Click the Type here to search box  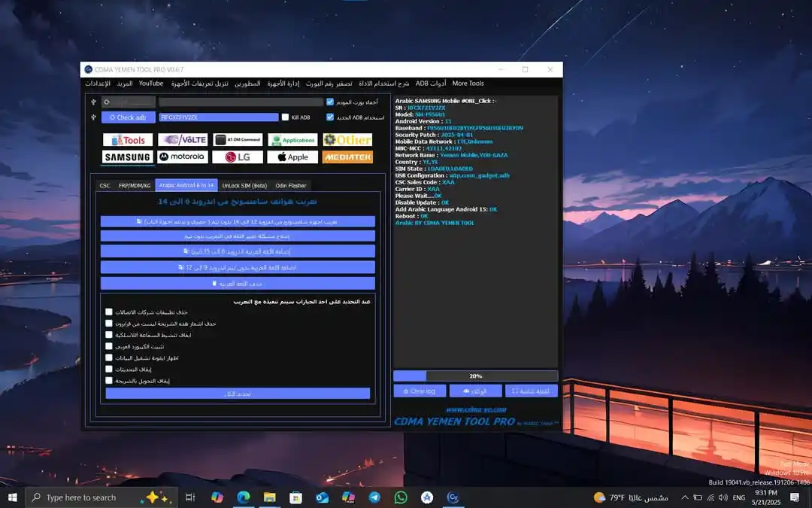point(101,497)
